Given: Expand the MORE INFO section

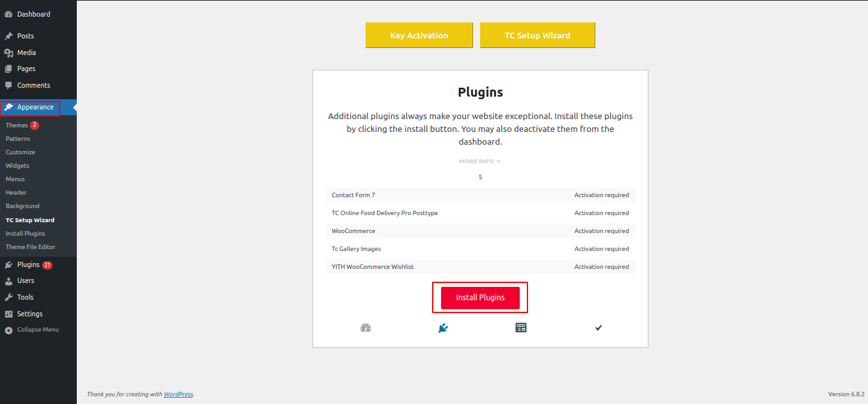Looking at the screenshot, I should point(480,161).
